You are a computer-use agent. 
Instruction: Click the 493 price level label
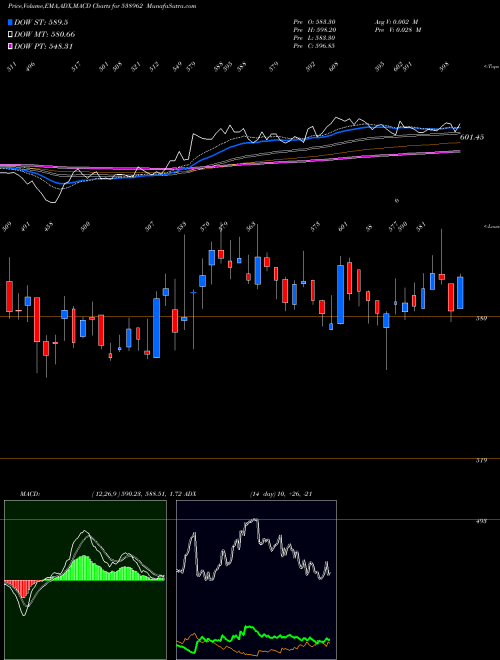pyautogui.click(x=481, y=521)
